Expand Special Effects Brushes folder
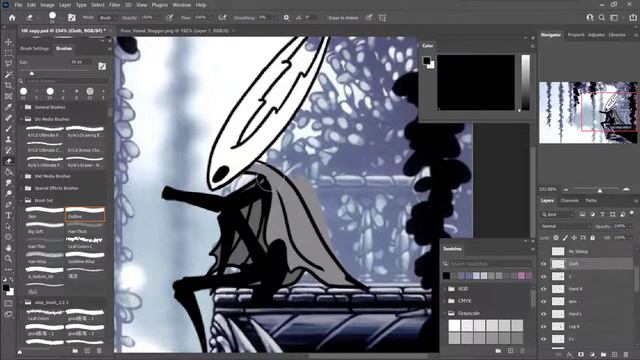The image size is (640, 360). [22, 188]
